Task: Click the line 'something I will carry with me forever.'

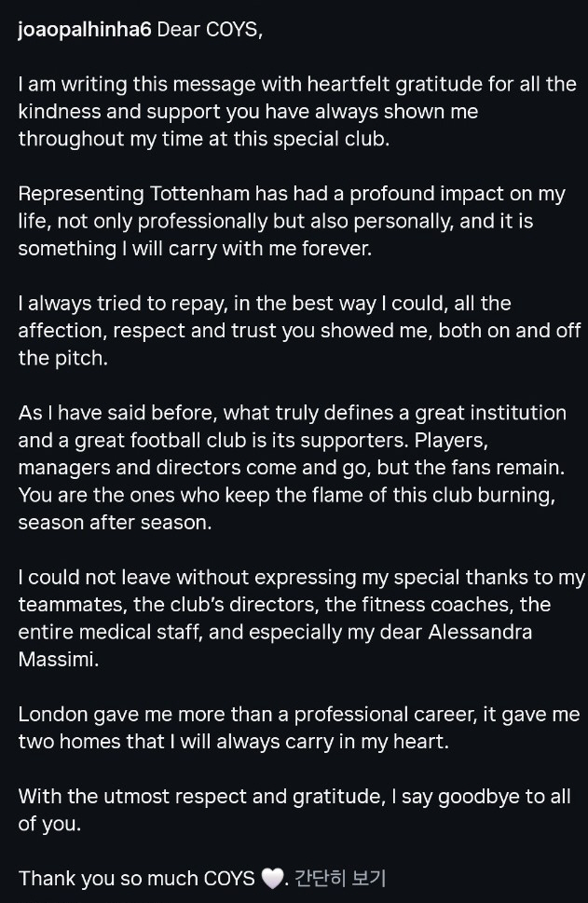Action: pos(196,248)
